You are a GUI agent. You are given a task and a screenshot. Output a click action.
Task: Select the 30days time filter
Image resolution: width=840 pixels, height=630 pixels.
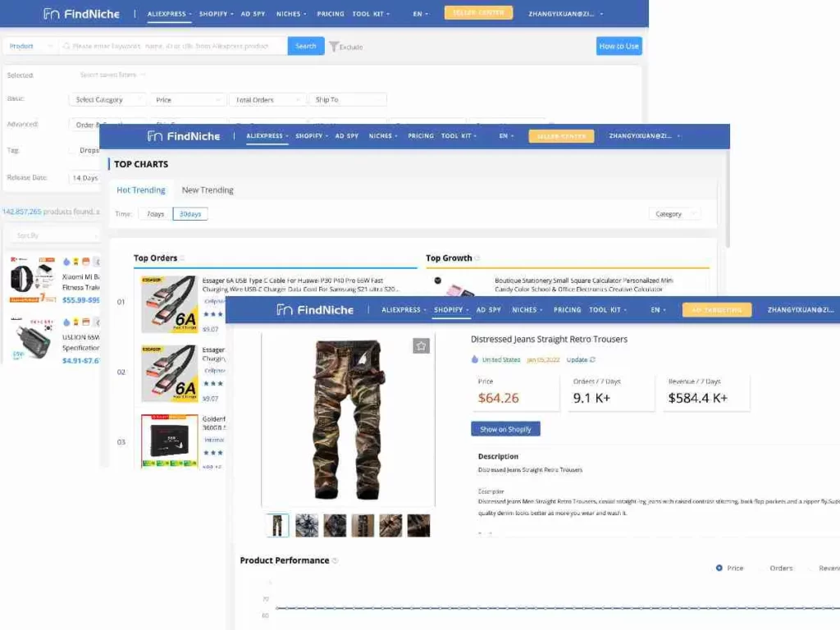point(189,213)
